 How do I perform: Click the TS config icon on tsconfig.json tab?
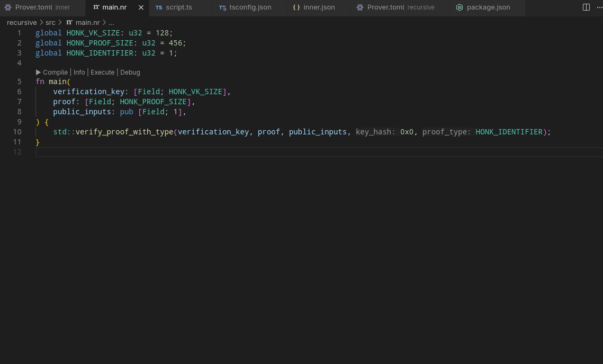point(222,7)
